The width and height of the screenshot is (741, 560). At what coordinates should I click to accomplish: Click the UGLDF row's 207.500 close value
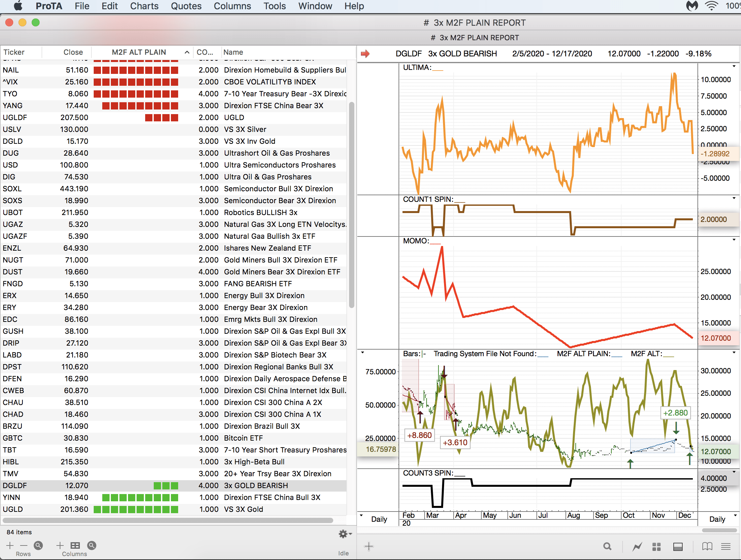click(74, 117)
